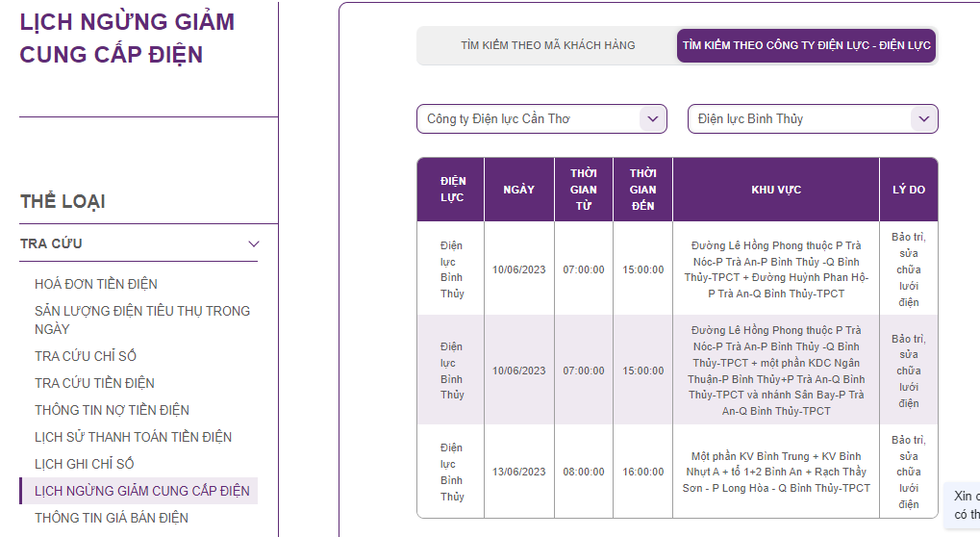
Task: Collapse the TRA CỨU category chevron
Action: click(254, 243)
